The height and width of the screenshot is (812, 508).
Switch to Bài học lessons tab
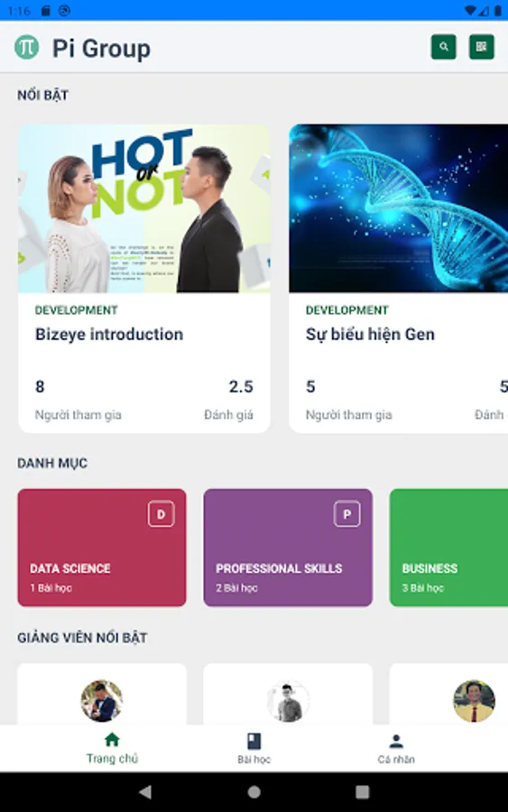coord(254,748)
